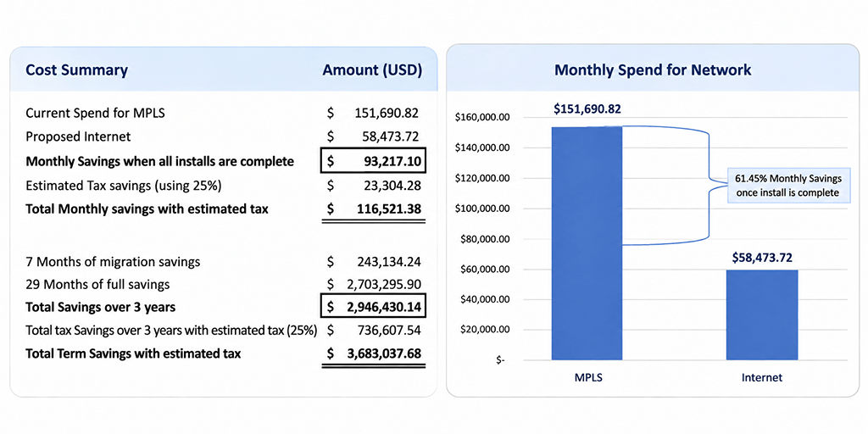Select 7 Months of migration savings label

pos(113,261)
